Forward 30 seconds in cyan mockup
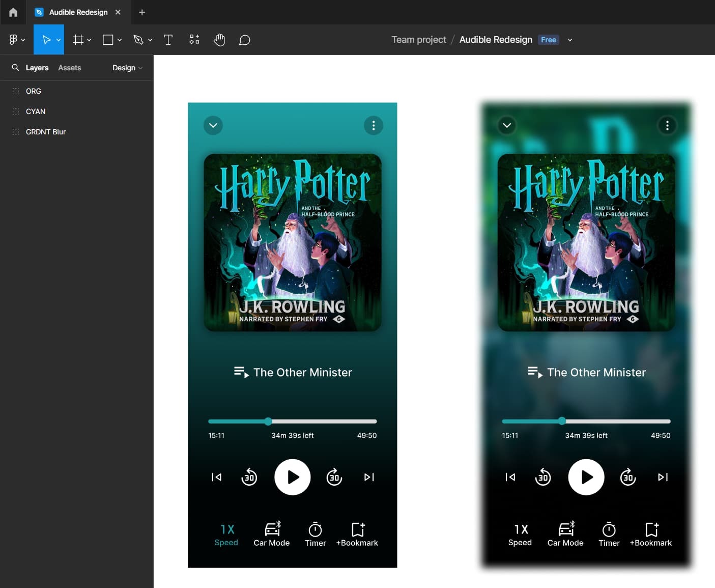Screen dimensions: 715x588 point(334,477)
